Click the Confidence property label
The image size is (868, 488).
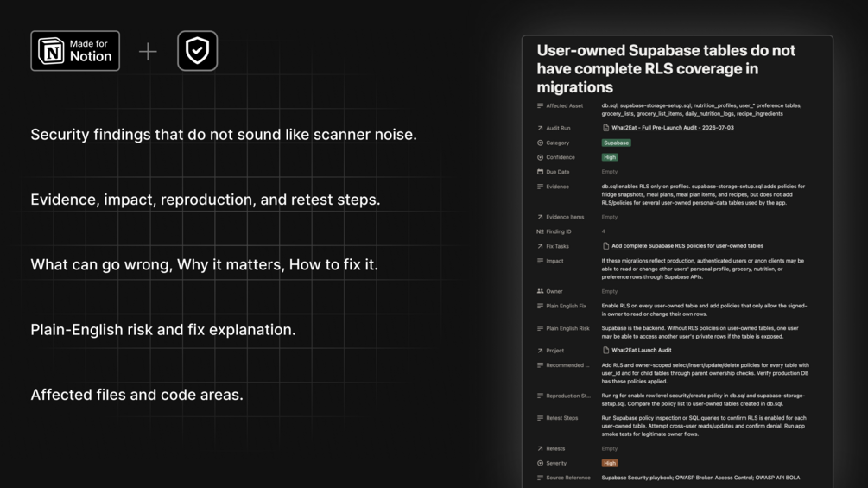(x=561, y=157)
